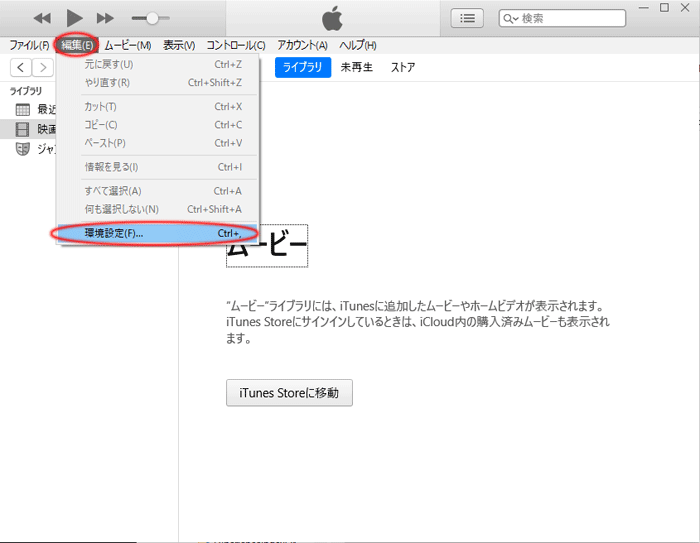Choose カット(T) menu entry
Image resolution: width=700 pixels, height=543 pixels.
[x=158, y=107]
